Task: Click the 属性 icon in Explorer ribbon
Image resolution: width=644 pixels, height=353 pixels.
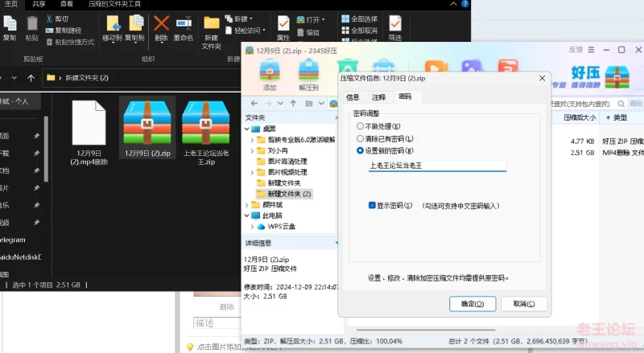Action: point(283,23)
